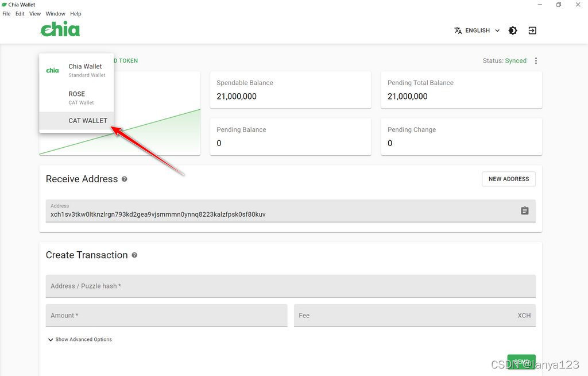
Task: Expand Show Advanced Options
Action: coord(80,339)
